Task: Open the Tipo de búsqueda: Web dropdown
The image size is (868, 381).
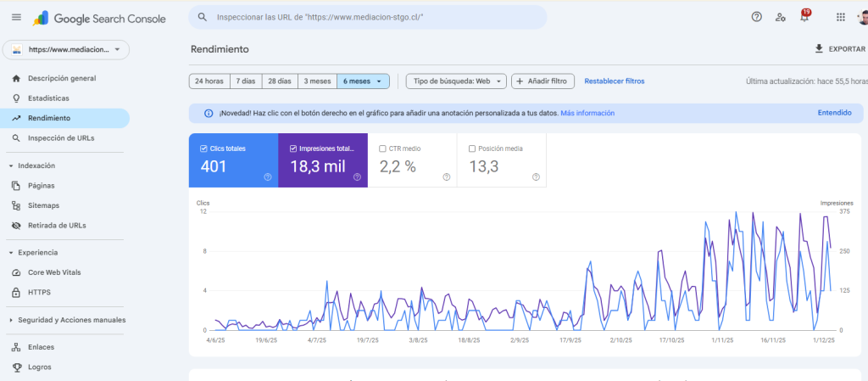Action: (x=456, y=81)
